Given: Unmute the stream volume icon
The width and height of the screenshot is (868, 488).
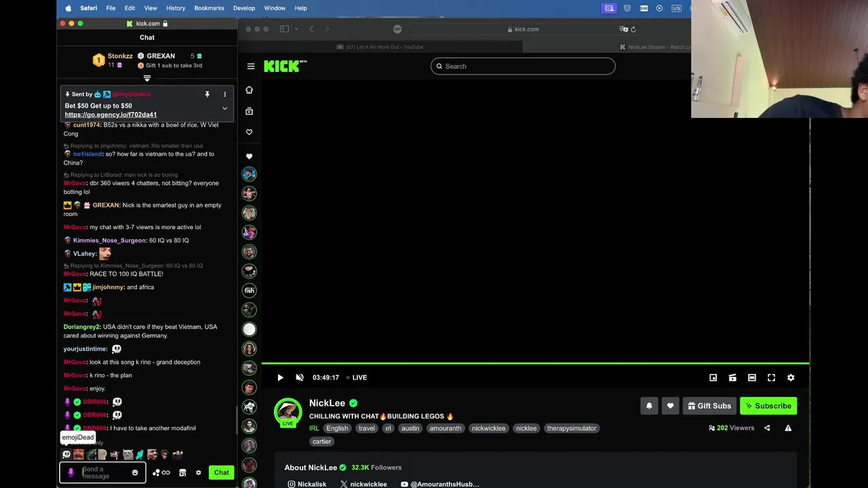Looking at the screenshot, I should click(x=300, y=378).
